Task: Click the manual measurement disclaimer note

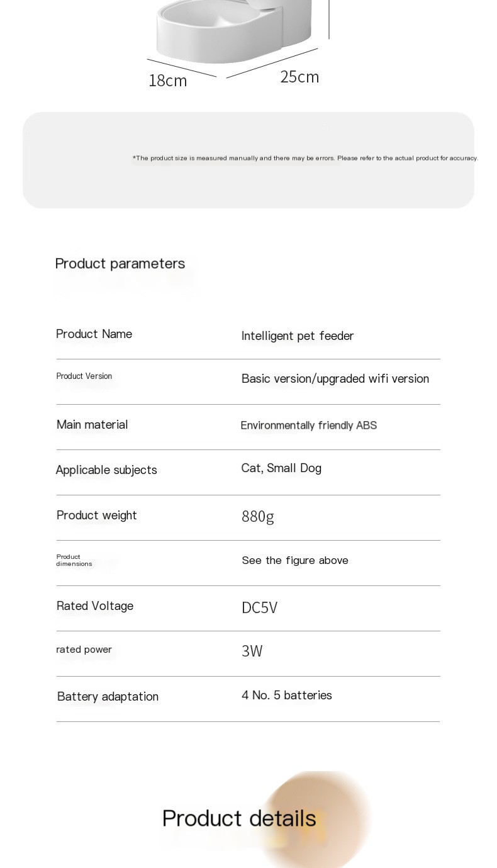Action: (305, 158)
